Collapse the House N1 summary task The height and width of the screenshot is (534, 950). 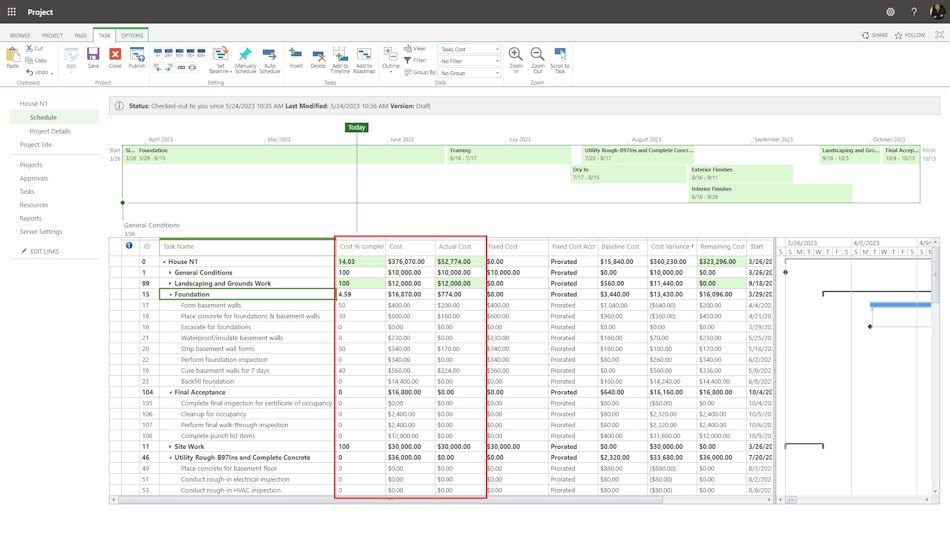pyautogui.click(x=164, y=262)
